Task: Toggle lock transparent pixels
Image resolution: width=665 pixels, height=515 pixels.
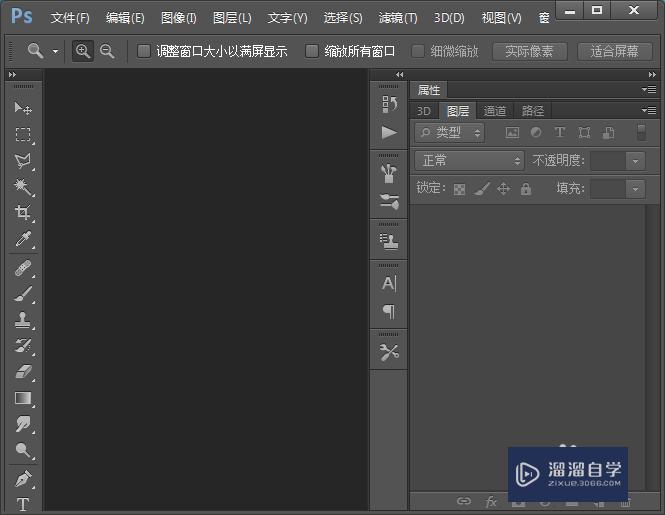Action: click(x=459, y=189)
